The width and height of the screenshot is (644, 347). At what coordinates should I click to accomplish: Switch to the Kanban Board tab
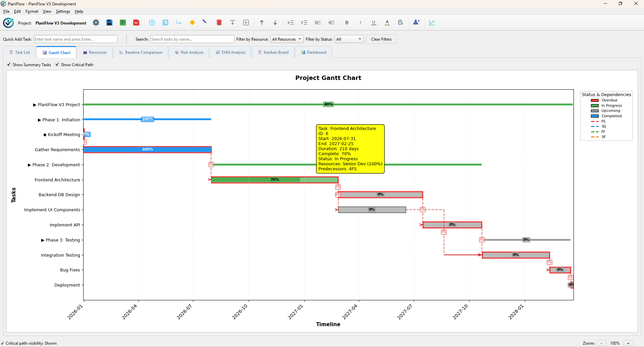click(273, 52)
